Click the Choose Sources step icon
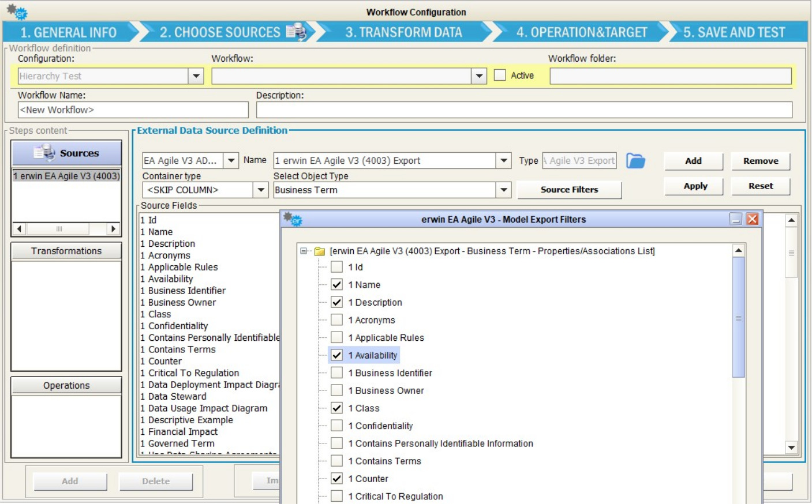The height and width of the screenshot is (504, 812). coord(296,32)
